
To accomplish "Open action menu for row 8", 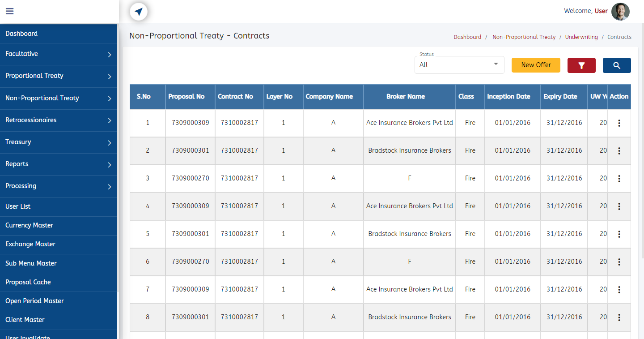I will [619, 318].
